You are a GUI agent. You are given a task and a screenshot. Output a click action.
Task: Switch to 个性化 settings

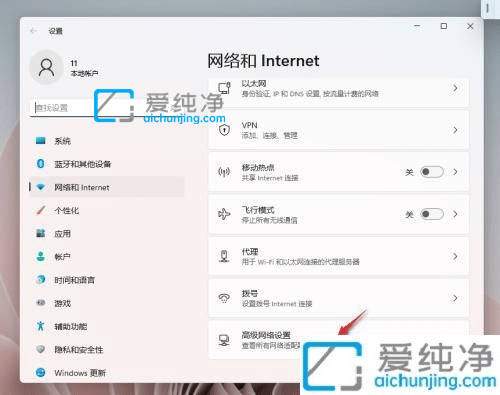(107, 210)
